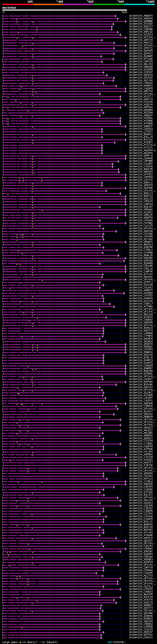The width and height of the screenshot is (157, 644).
Task: Open UniRef100_B7BCJ4 hit
Action: [x=141, y=358]
